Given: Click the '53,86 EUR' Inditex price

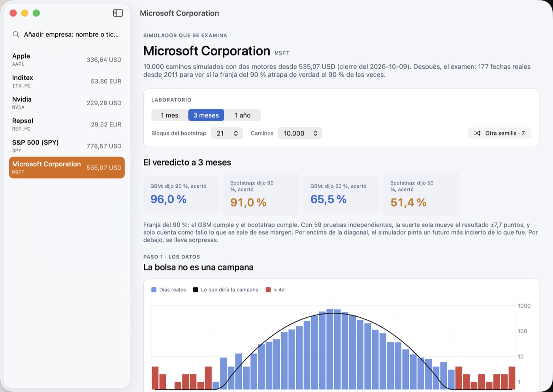Looking at the screenshot, I should [x=106, y=81].
